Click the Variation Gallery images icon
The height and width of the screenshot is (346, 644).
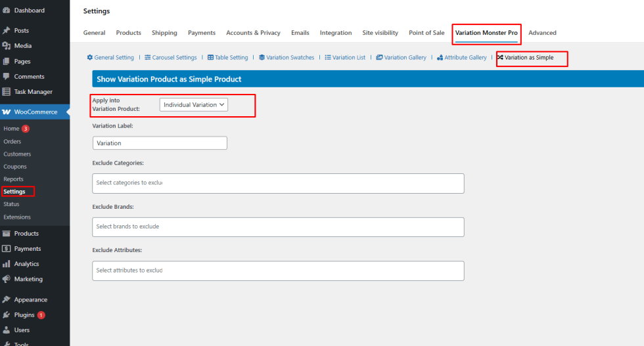coord(380,58)
